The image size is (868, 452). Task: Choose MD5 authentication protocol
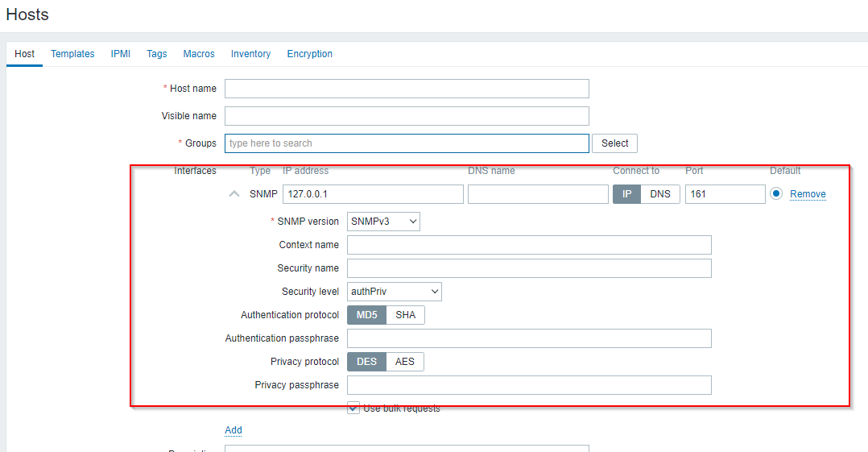coord(366,314)
